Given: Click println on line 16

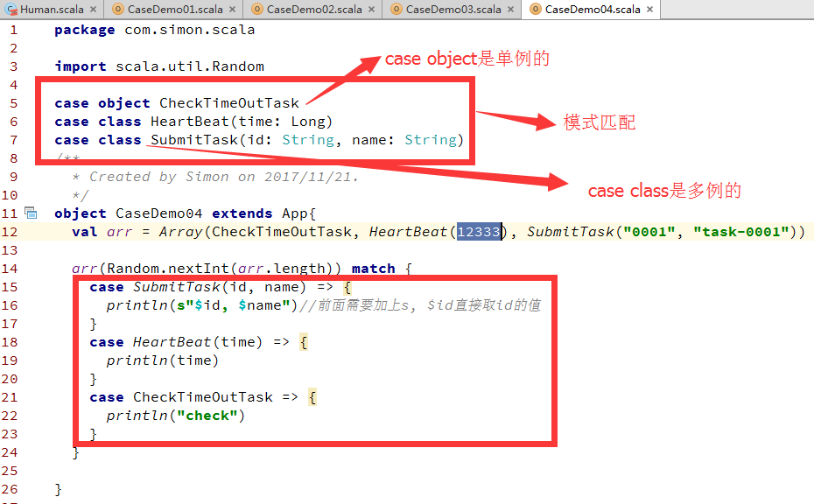Looking at the screenshot, I should coord(137,305).
